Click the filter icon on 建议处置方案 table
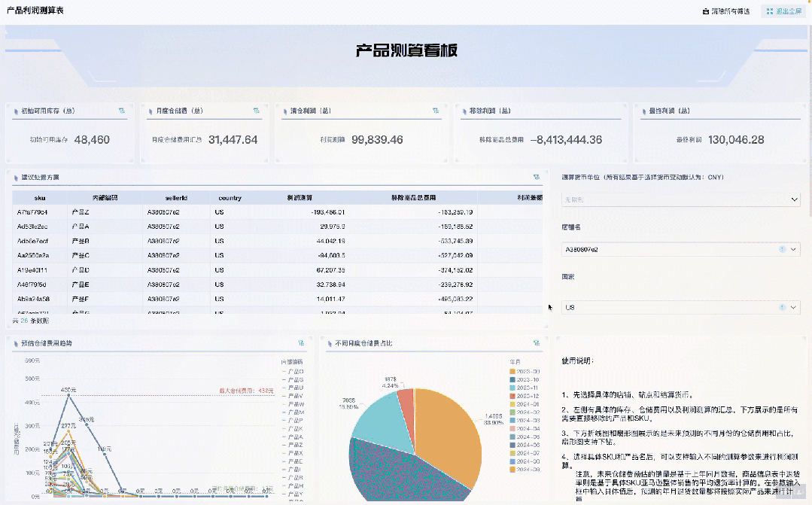The image size is (812, 505). click(x=536, y=176)
